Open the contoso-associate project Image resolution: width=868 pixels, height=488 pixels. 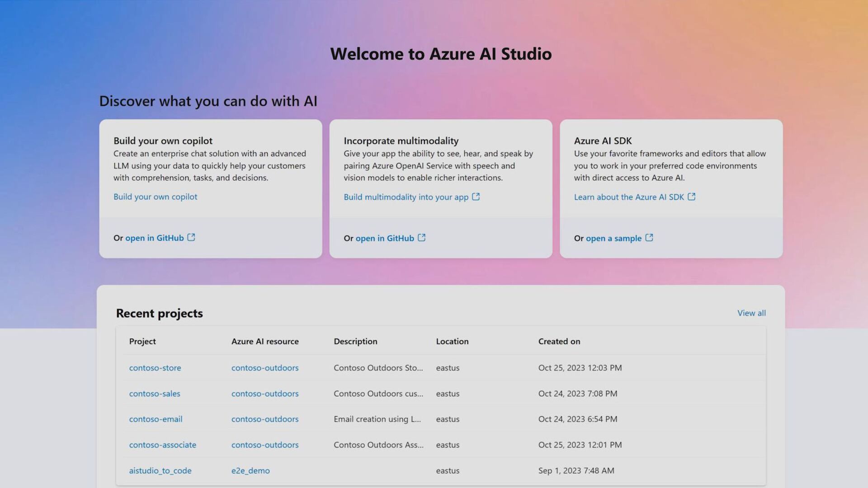coord(163,445)
